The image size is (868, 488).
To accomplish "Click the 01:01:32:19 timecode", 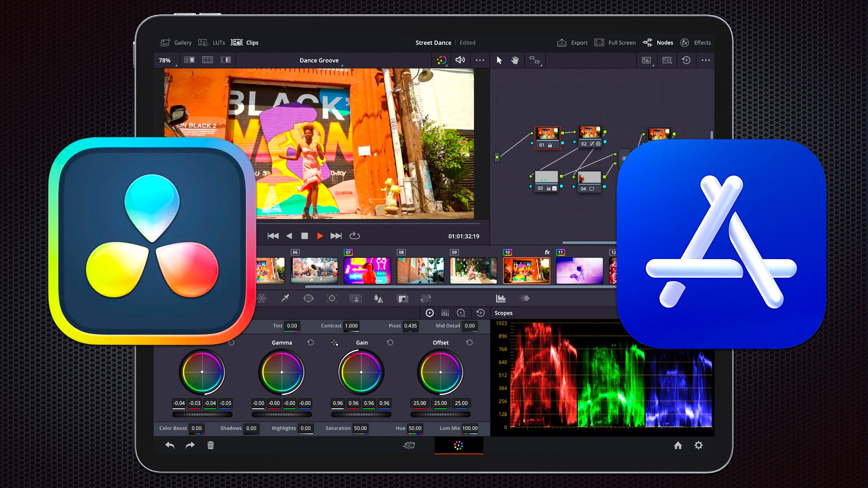I will [x=464, y=236].
